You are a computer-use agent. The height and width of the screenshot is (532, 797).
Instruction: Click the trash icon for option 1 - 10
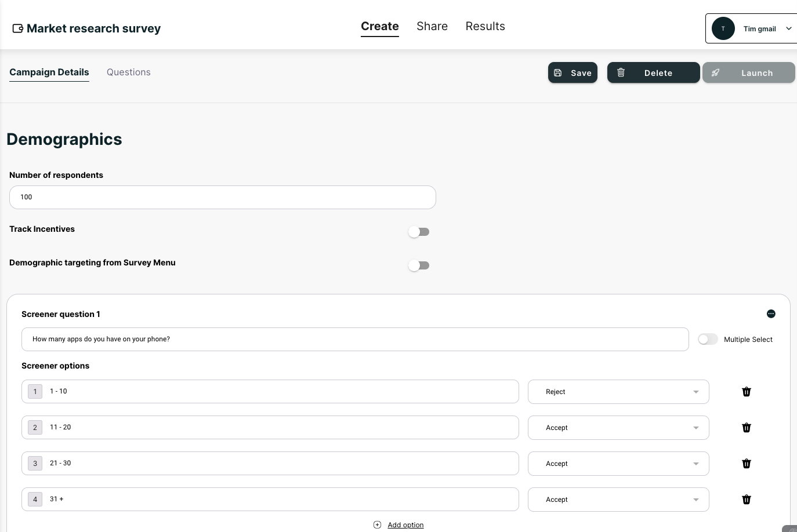tap(747, 392)
